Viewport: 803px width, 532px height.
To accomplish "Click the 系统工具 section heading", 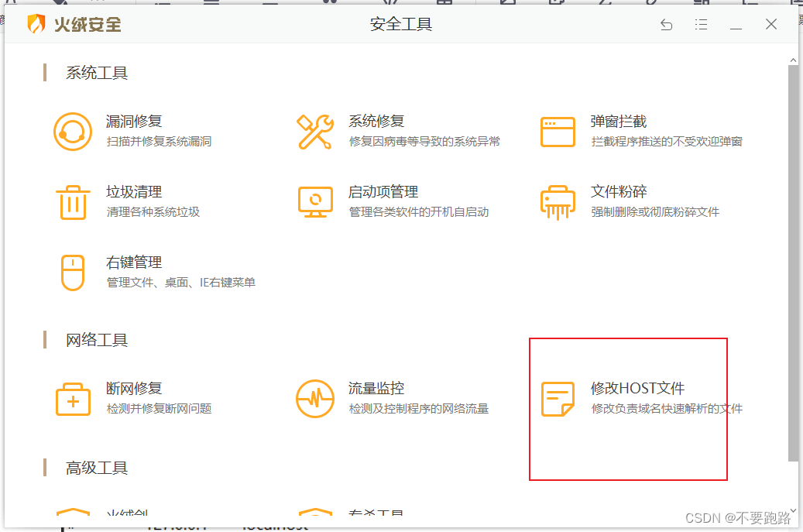I will coord(97,73).
